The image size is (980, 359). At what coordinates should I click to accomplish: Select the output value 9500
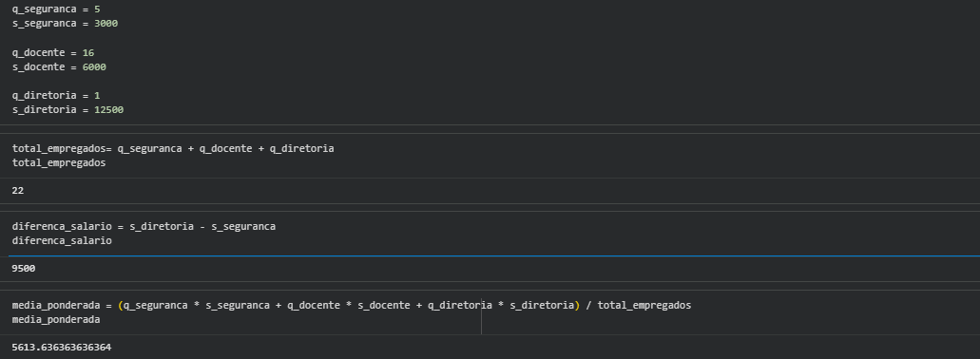click(x=24, y=269)
